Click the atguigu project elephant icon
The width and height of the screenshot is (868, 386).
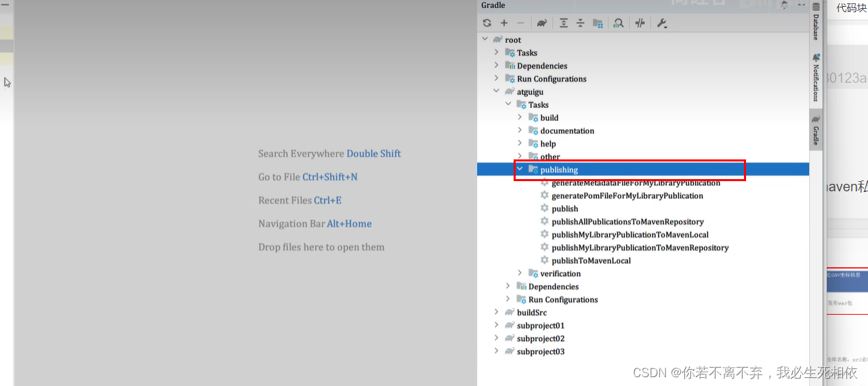[510, 92]
